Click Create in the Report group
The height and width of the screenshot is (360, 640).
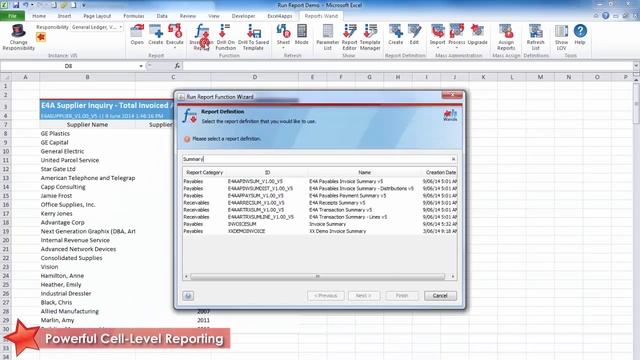pyautogui.click(x=156, y=34)
